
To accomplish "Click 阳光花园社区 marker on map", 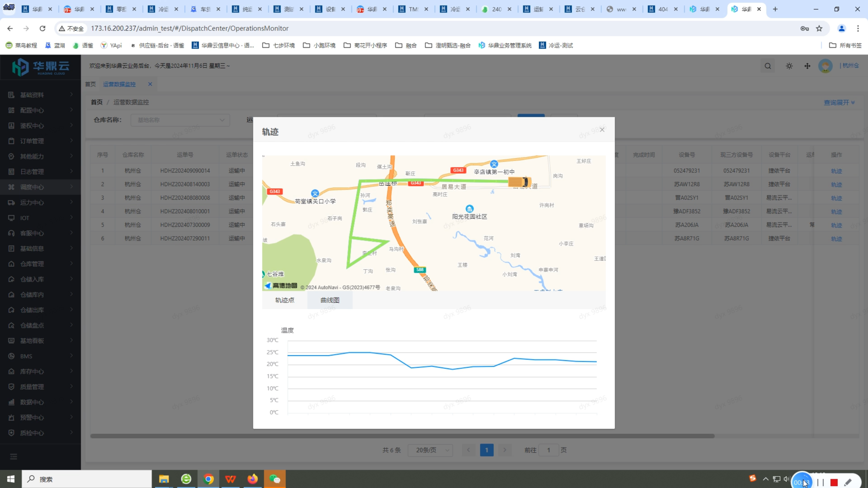I will [469, 208].
